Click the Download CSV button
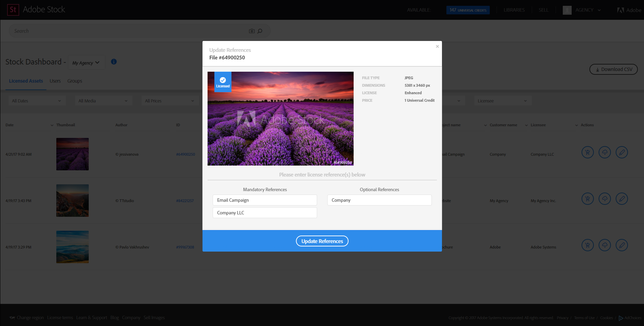 (614, 69)
